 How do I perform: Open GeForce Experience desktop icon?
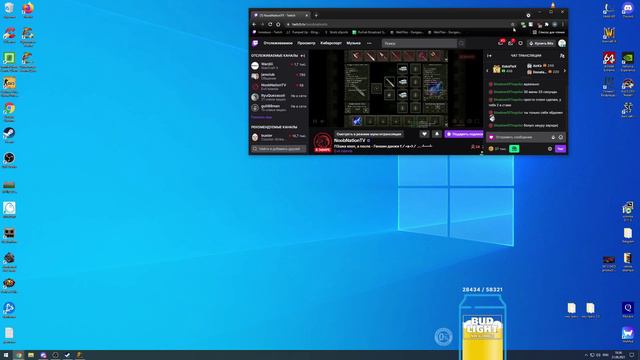pyautogui.click(x=628, y=61)
